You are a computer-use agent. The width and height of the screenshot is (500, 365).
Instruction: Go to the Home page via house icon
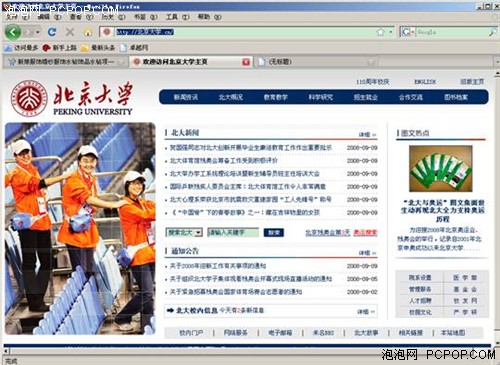point(88,32)
